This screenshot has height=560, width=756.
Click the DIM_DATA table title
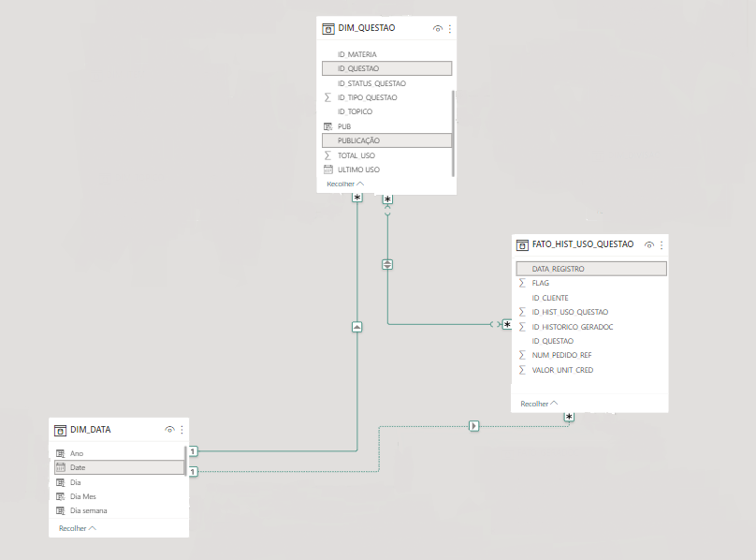coord(91,430)
